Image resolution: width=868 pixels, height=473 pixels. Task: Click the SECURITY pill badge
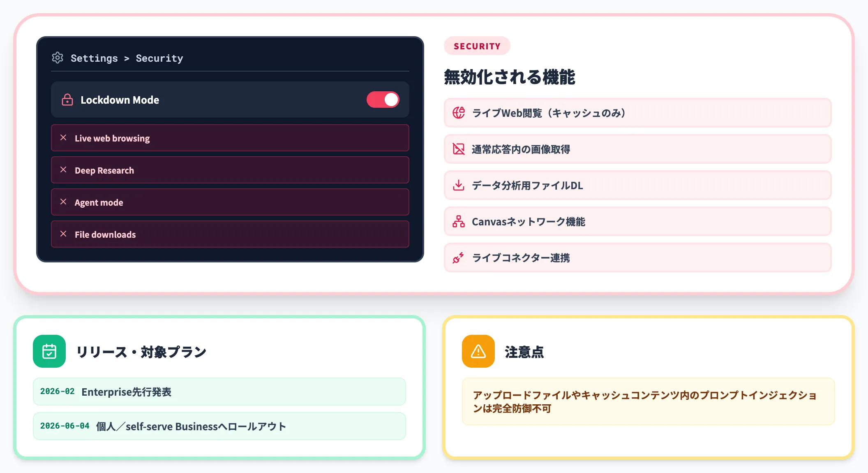[477, 46]
